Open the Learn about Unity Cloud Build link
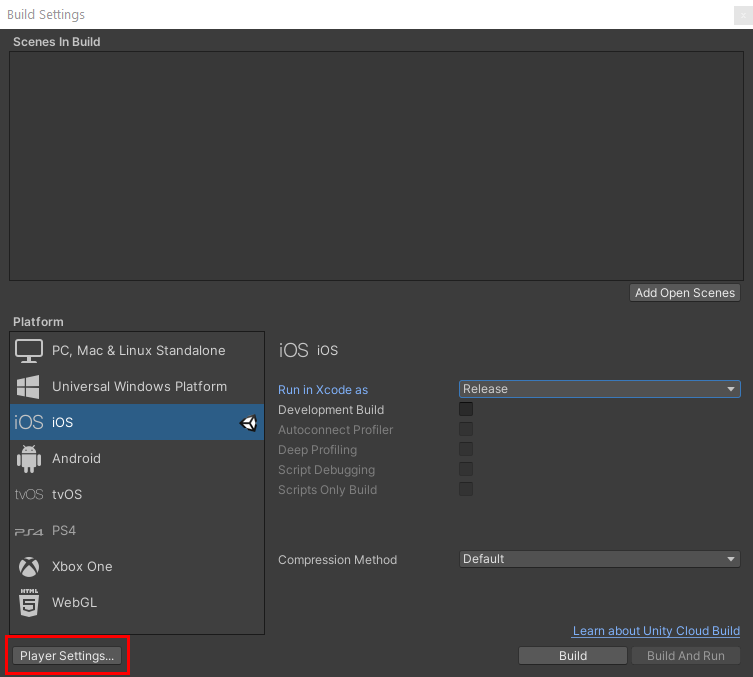 click(x=656, y=631)
